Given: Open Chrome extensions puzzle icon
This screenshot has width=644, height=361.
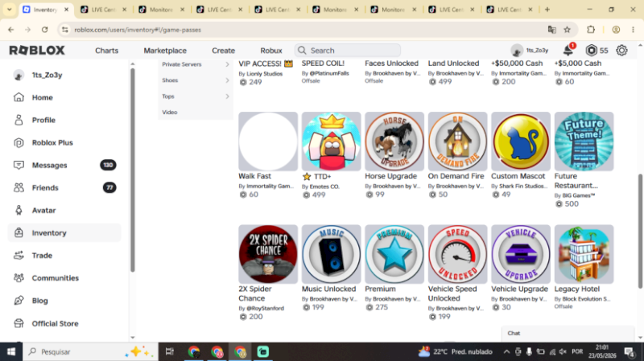Looking at the screenshot, I should (591, 30).
